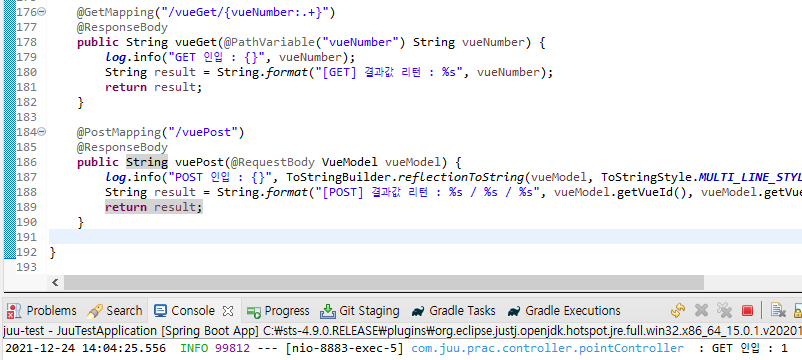802x360 pixels.
Task: Click the Progress tab icon
Action: [x=254, y=311]
